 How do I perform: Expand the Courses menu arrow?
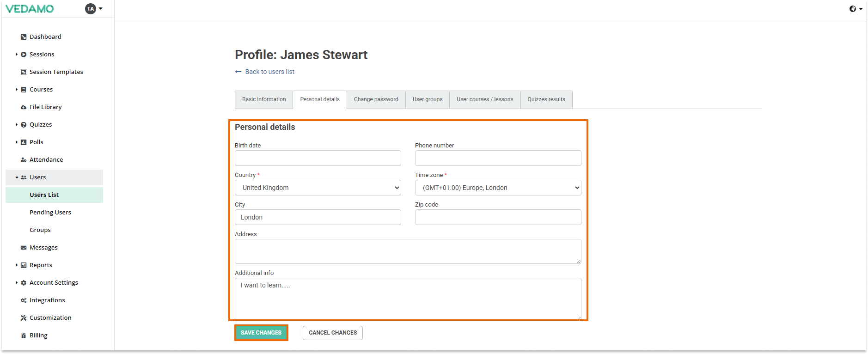17,90
